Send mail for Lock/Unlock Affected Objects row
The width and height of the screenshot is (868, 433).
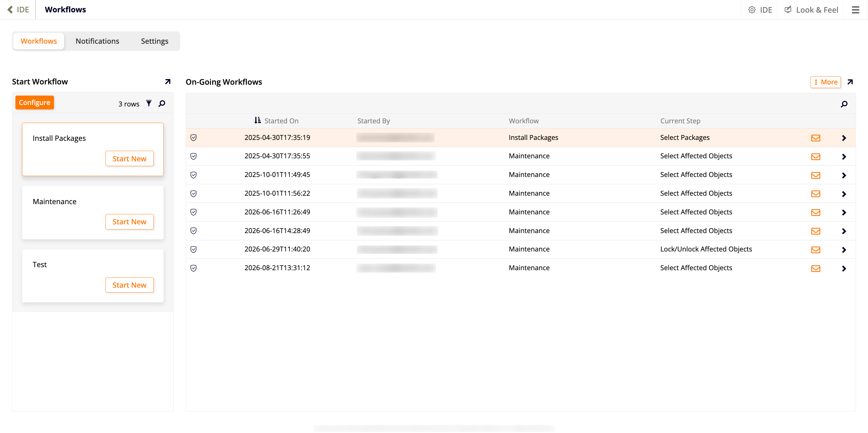tap(816, 250)
